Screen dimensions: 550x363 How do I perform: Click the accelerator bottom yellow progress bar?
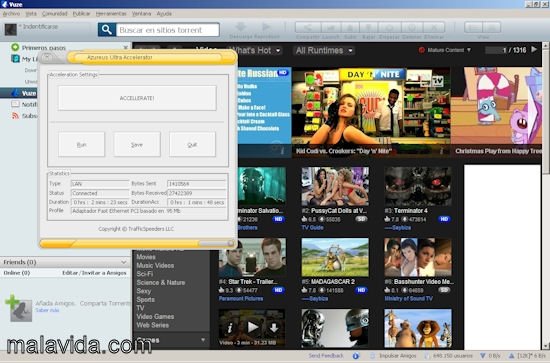(137, 244)
